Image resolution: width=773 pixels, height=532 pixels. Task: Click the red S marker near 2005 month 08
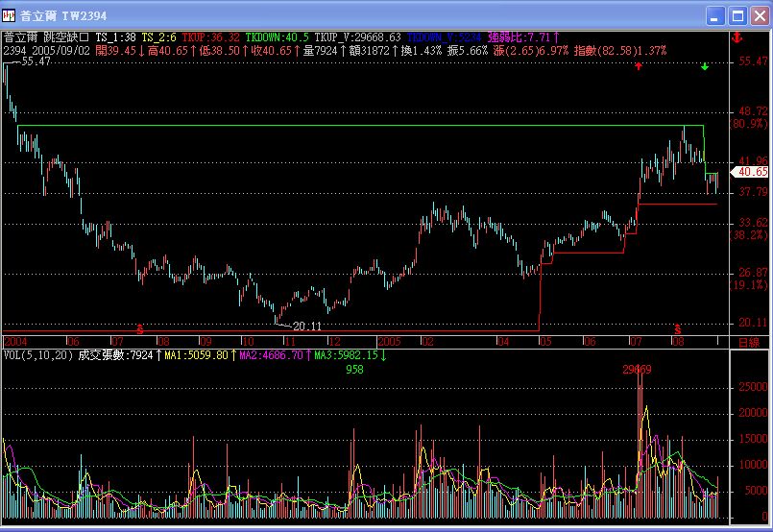pos(677,328)
